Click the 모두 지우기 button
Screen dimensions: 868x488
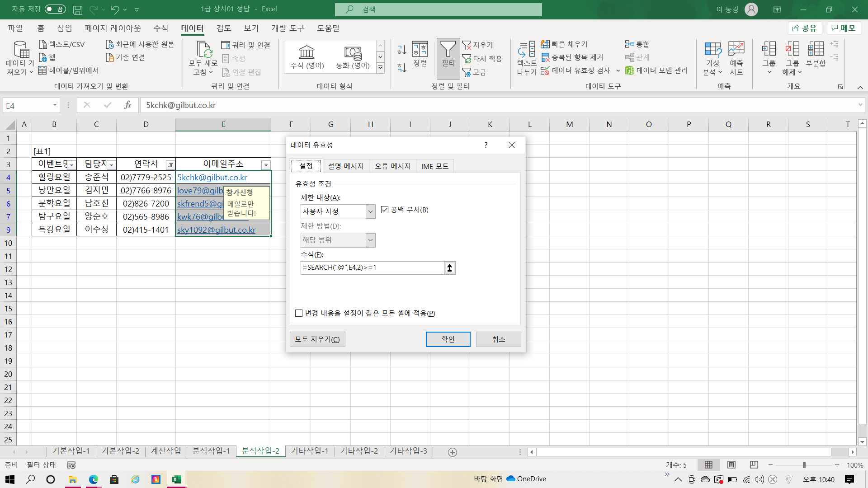(317, 339)
